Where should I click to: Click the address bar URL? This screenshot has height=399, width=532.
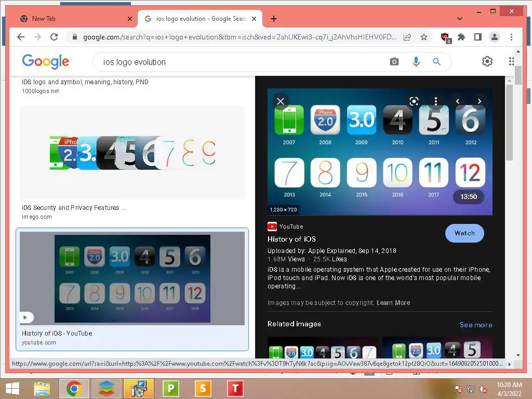coord(240,37)
